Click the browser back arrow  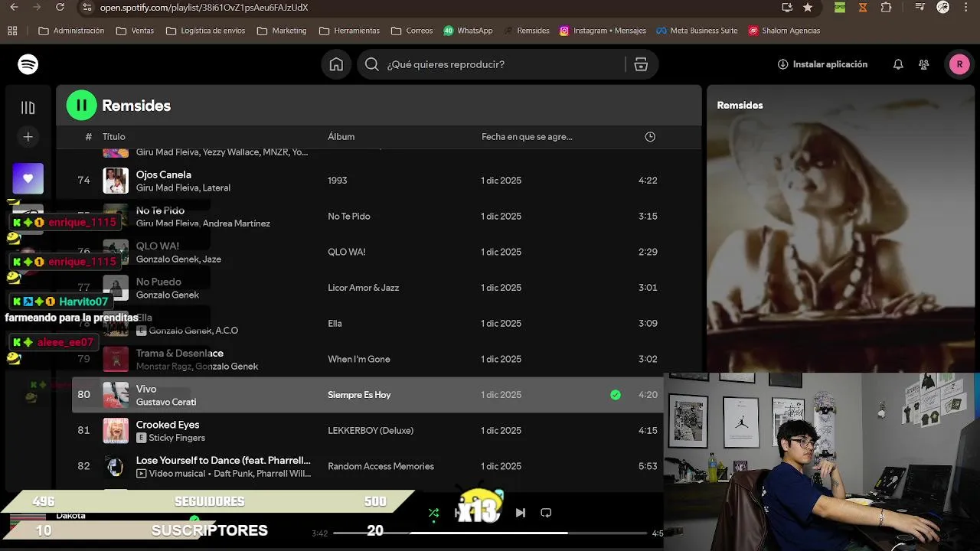pyautogui.click(x=14, y=8)
